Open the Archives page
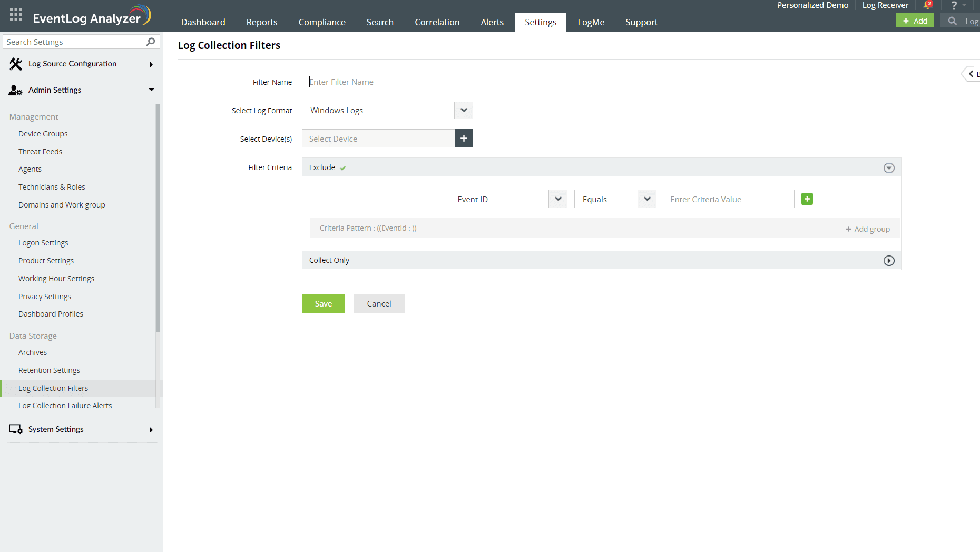The height and width of the screenshot is (552, 980). 33,352
